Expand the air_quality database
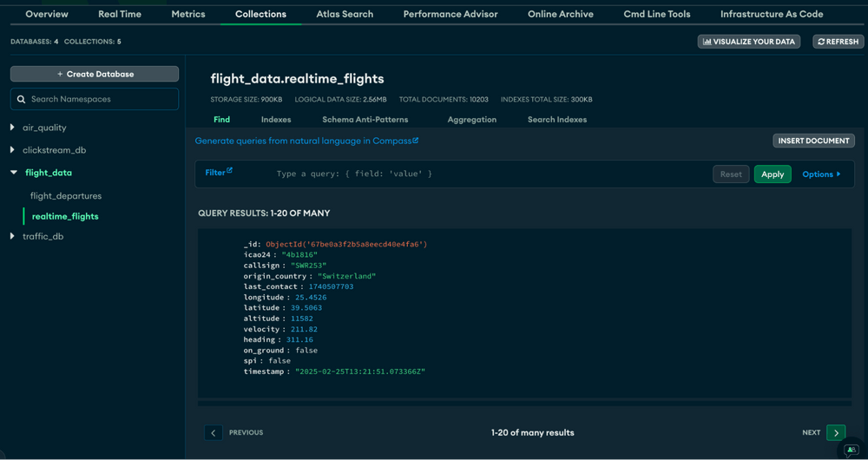The image size is (868, 460). 13,128
